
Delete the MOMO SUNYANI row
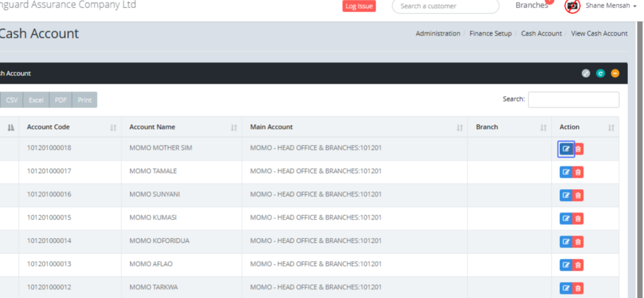point(578,196)
